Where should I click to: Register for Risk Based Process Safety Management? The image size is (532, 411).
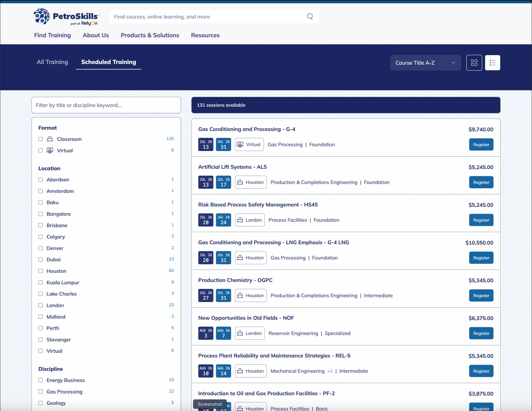(x=481, y=220)
